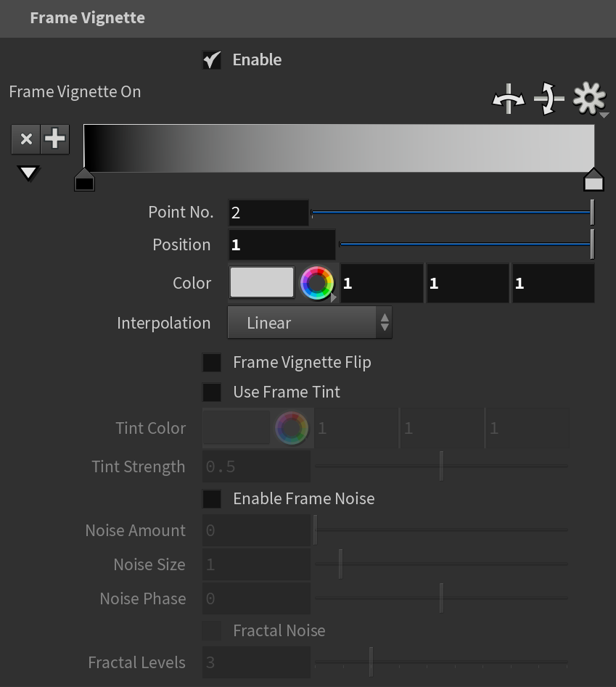Open the color wheel picker beside Color
Image resolution: width=616 pixels, height=687 pixels.
tap(317, 283)
